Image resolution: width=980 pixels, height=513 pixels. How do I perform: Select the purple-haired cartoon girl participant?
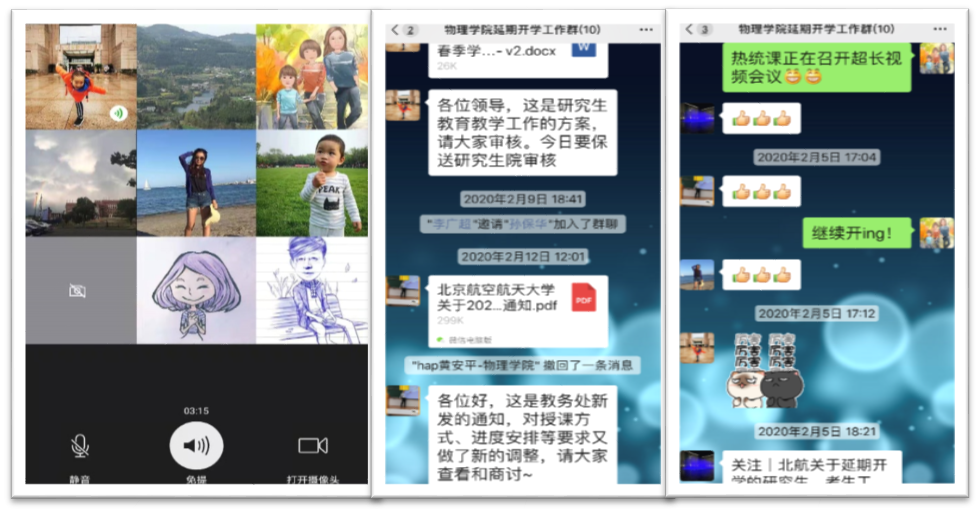coord(195,290)
